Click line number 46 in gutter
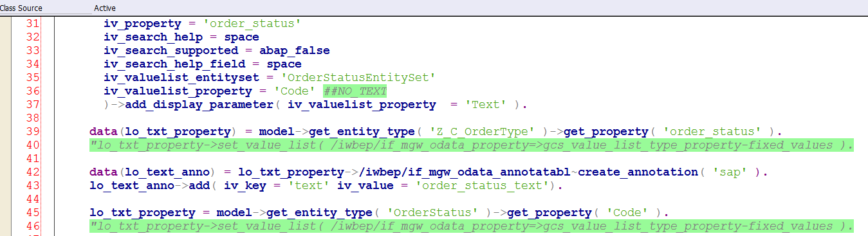 (33, 226)
